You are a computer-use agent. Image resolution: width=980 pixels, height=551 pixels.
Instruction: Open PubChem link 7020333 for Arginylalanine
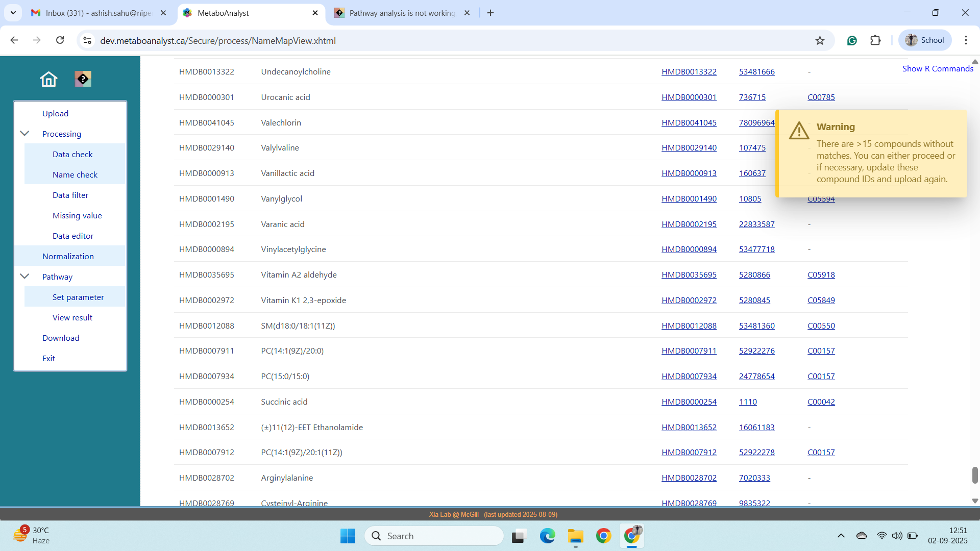coord(754,478)
